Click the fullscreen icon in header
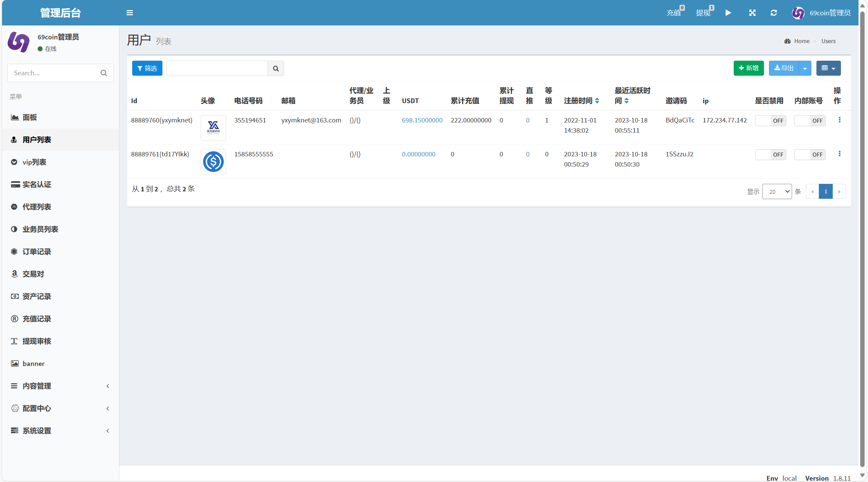This screenshot has width=868, height=482. [752, 13]
